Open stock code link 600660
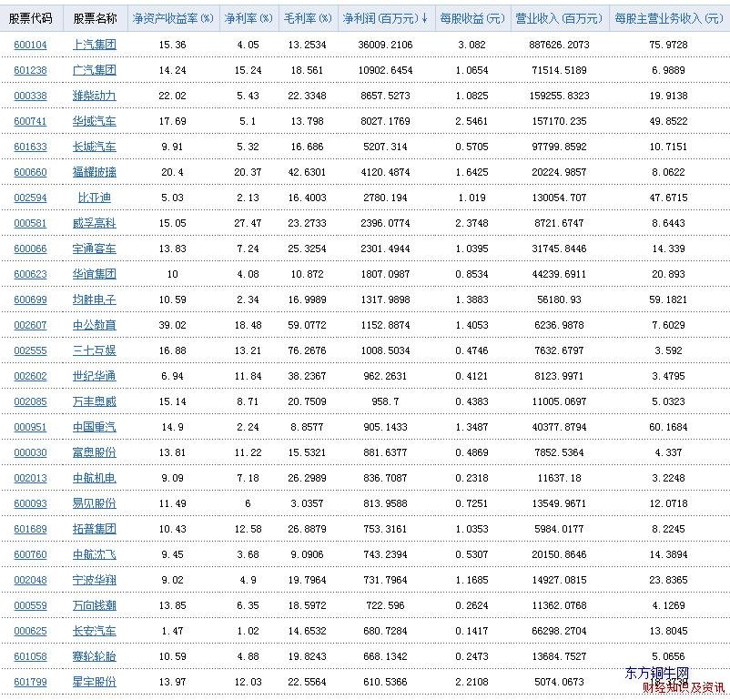Viewport: 730px width, 700px height. click(30, 172)
